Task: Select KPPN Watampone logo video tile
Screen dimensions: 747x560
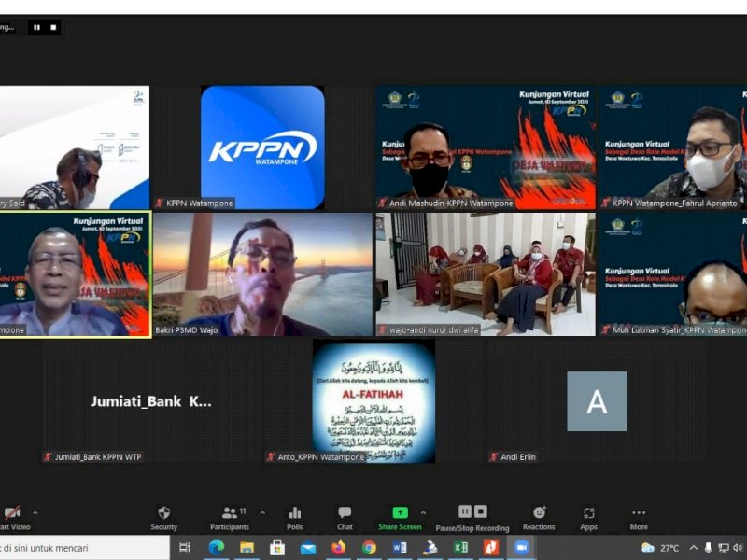Action: pyautogui.click(x=262, y=147)
